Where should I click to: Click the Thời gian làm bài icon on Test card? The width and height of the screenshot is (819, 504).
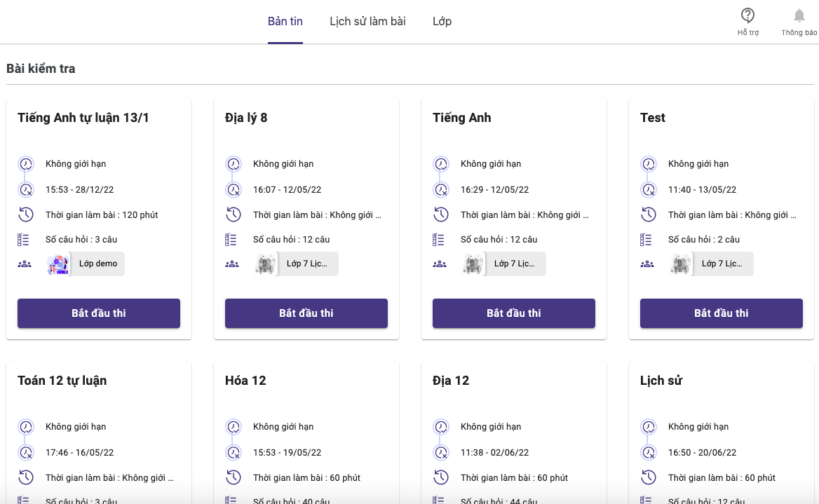[649, 214]
